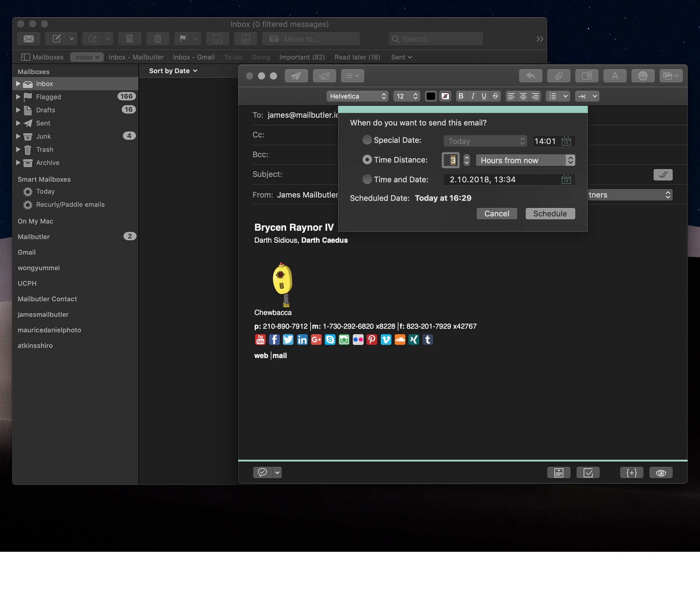Click the Pinterest icon in signature
700x614 pixels.
click(372, 340)
